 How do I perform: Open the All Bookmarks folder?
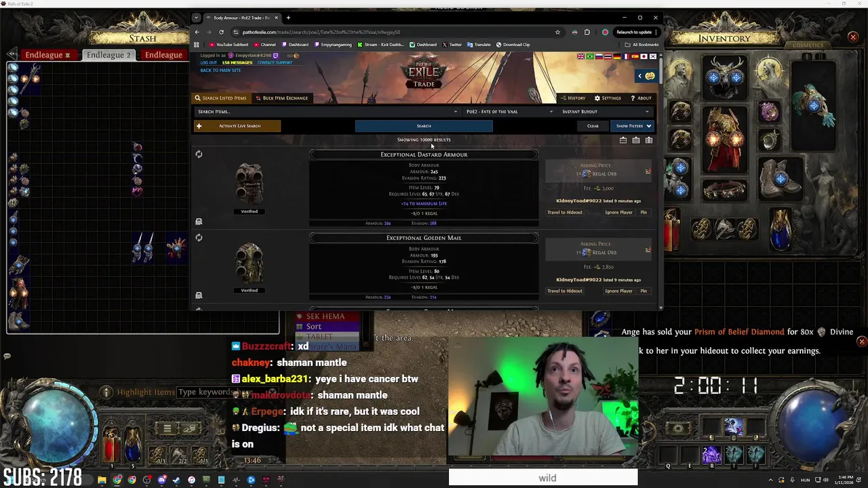(643, 45)
